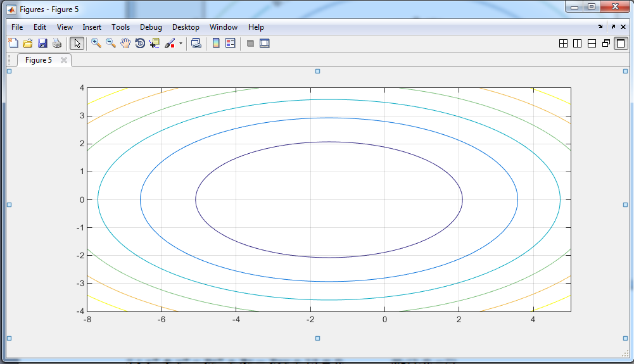Click the Save Figure floppy disk icon

[42, 44]
